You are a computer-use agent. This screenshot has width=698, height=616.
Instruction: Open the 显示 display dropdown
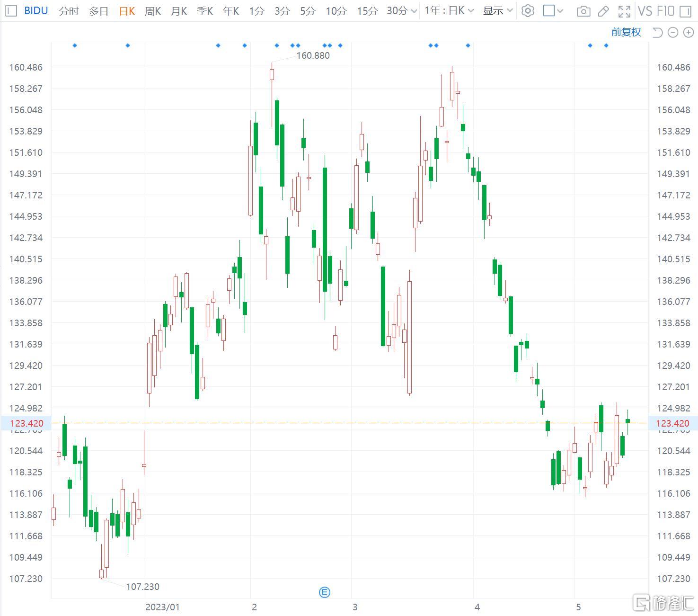pos(498,10)
